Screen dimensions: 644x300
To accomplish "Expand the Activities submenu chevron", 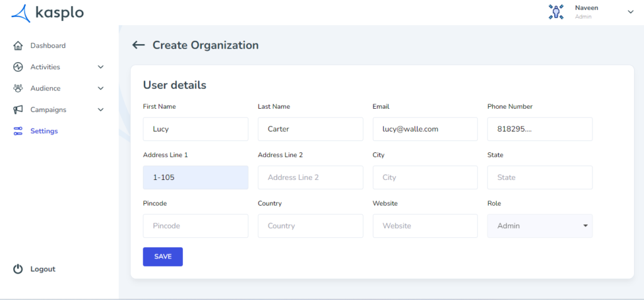I will point(101,67).
